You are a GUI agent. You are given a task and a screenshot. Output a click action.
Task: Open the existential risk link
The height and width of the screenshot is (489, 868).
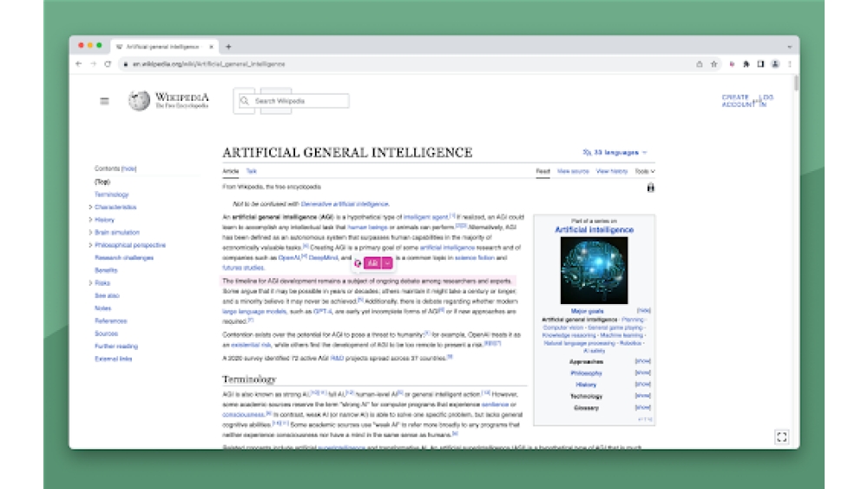(x=251, y=345)
